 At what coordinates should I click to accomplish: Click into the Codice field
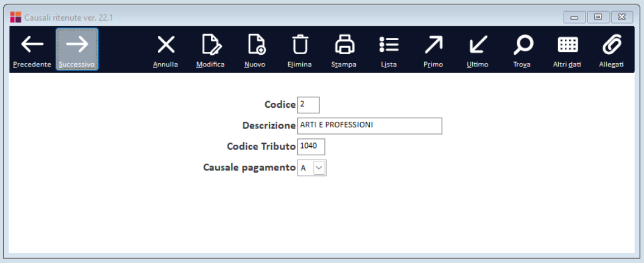point(308,104)
